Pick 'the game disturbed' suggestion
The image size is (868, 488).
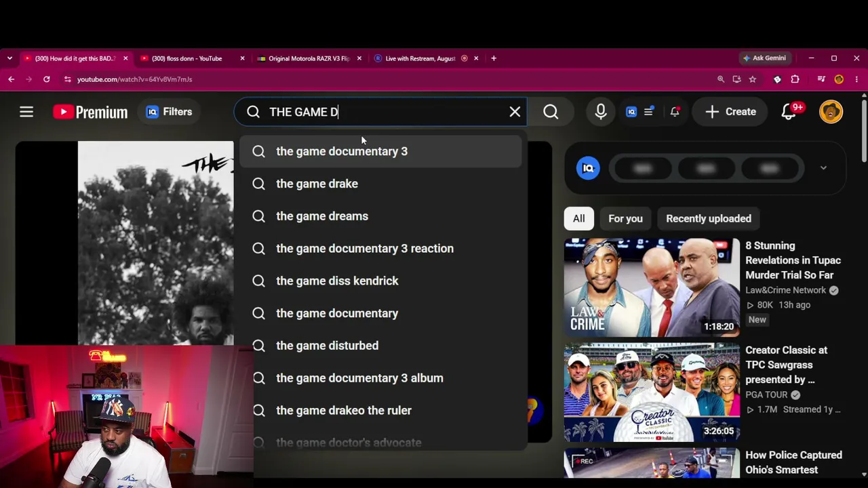coord(381,346)
